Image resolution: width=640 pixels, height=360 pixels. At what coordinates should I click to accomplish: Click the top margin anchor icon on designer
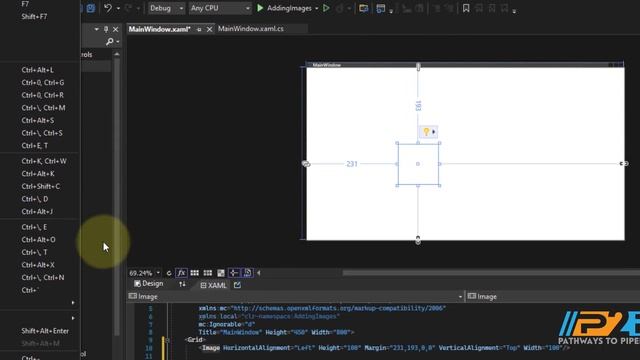(418, 67)
